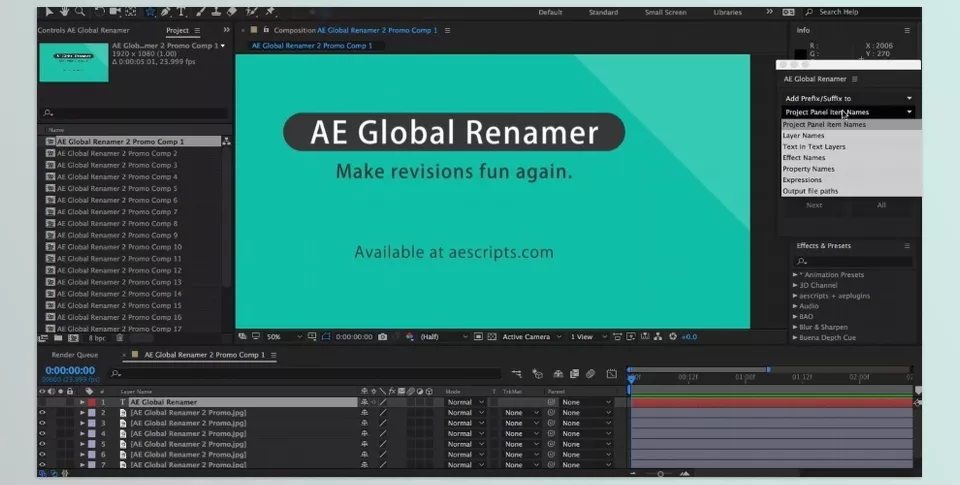Select the Pen tool
960x485 pixels.
(x=165, y=12)
